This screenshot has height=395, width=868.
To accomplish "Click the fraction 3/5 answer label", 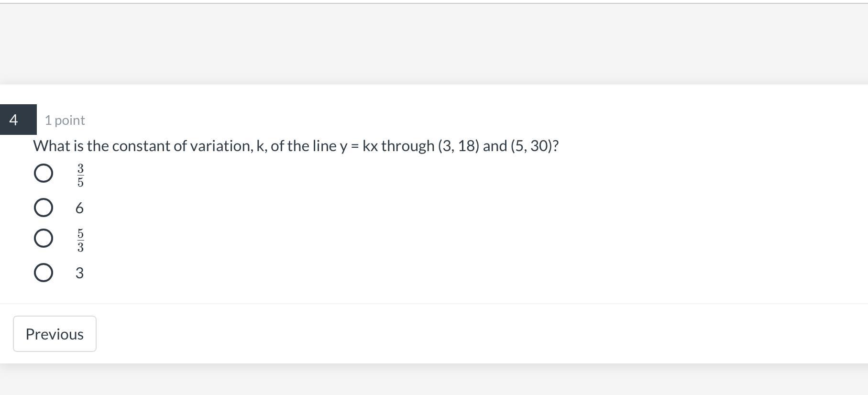I will (x=80, y=175).
